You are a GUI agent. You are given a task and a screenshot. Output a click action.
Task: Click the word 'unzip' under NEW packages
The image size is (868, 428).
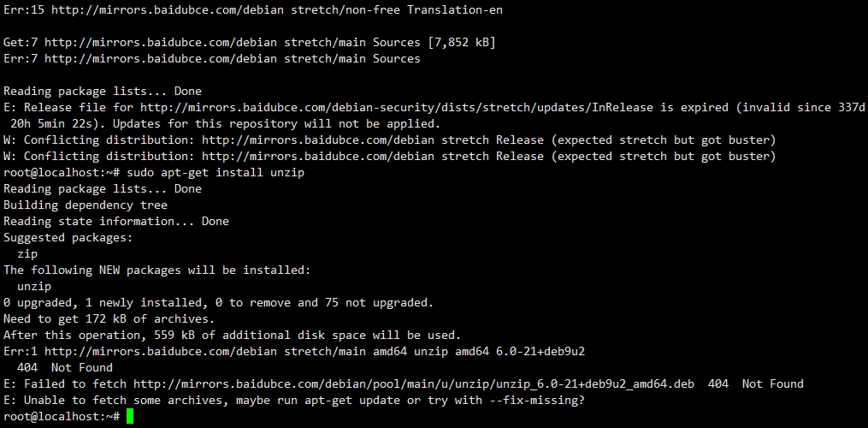(34, 287)
